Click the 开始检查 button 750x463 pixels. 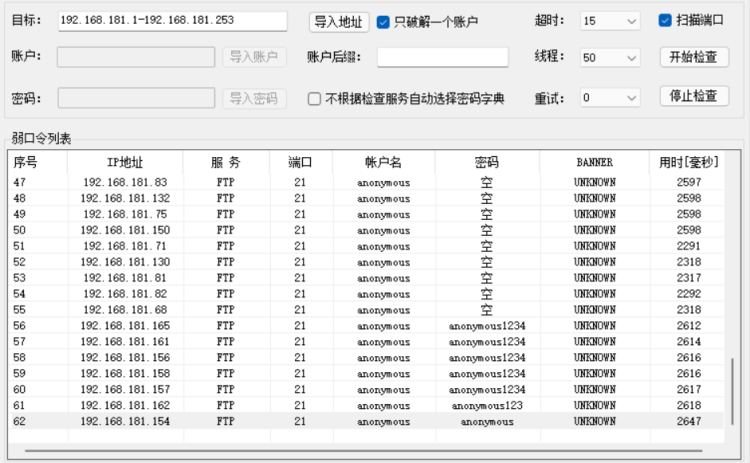coord(694,57)
